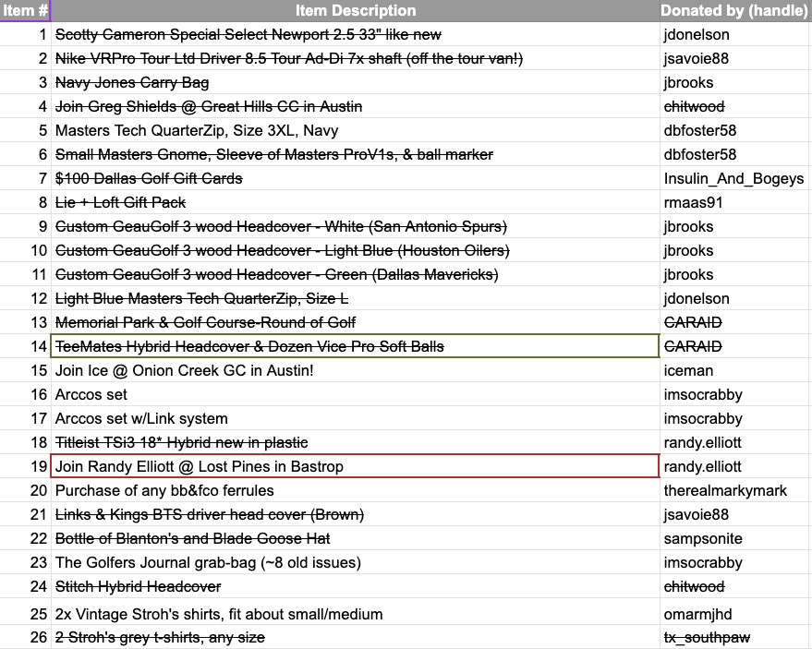Select donor jbrooks in item 10 row
812x649 pixels.
[x=736, y=250]
